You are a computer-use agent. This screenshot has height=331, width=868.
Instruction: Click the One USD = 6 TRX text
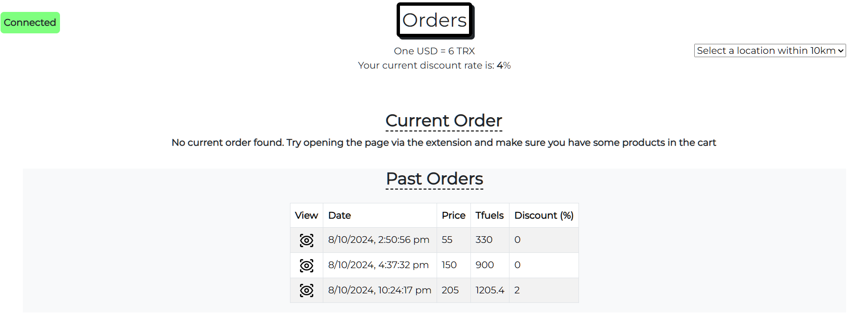coord(434,51)
